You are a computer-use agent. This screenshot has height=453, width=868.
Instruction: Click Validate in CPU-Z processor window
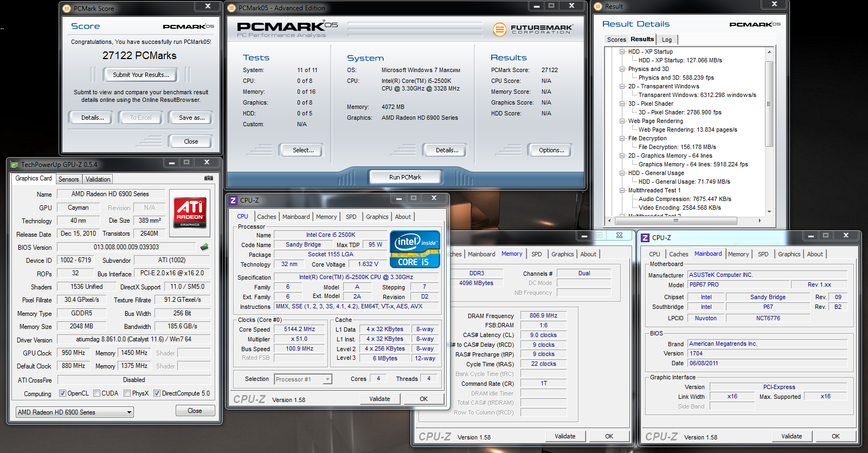380,399
